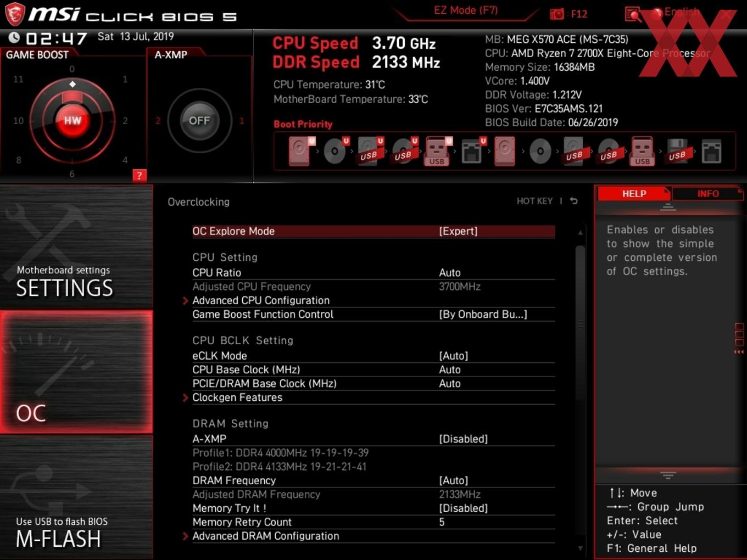Click the stacked squares icon on help panel edge

[x=739, y=335]
